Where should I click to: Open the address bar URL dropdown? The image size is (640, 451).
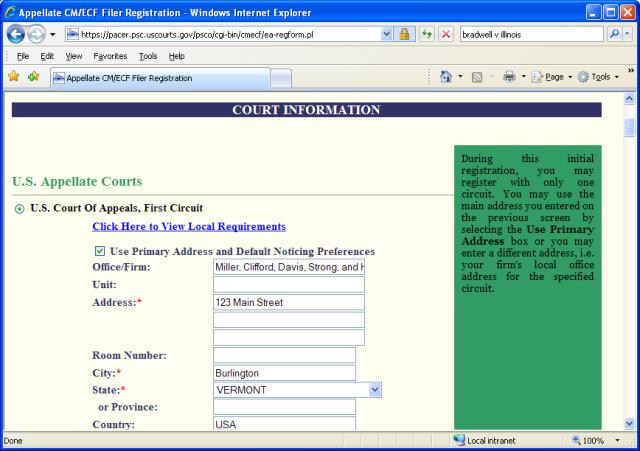coord(387,34)
